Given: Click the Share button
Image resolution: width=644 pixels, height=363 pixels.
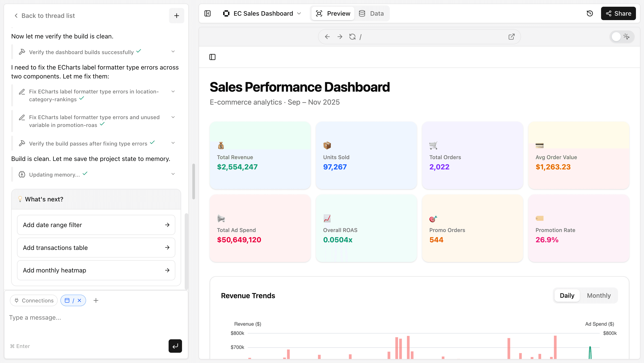Looking at the screenshot, I should click(618, 13).
